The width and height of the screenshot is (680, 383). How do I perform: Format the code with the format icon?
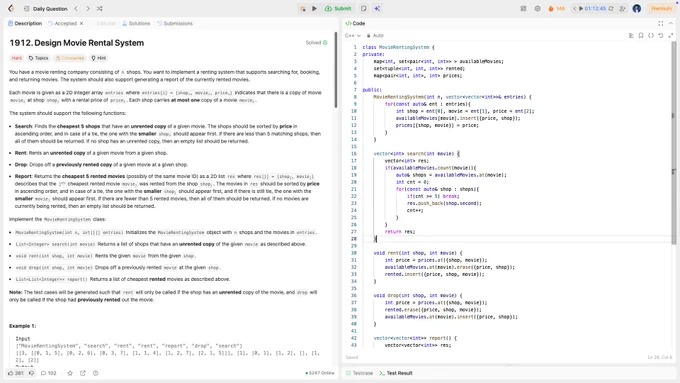click(x=631, y=36)
